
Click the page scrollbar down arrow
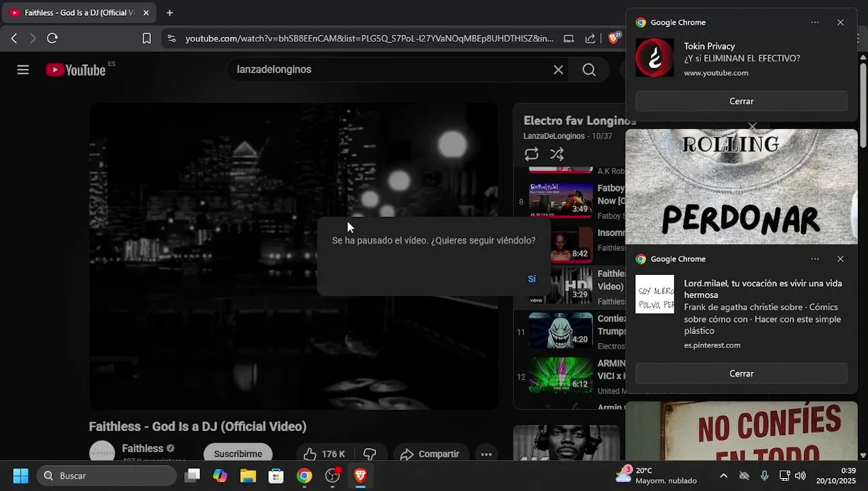(863, 455)
